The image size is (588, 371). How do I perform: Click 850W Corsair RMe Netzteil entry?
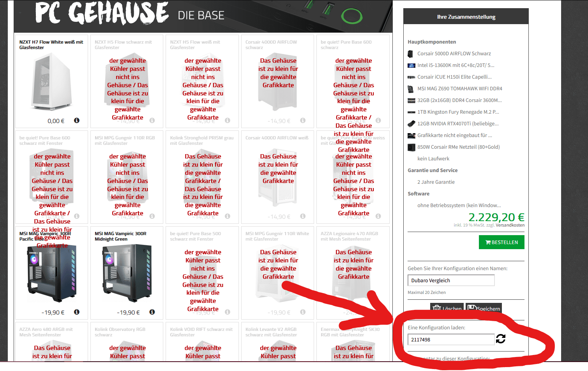pos(459,147)
